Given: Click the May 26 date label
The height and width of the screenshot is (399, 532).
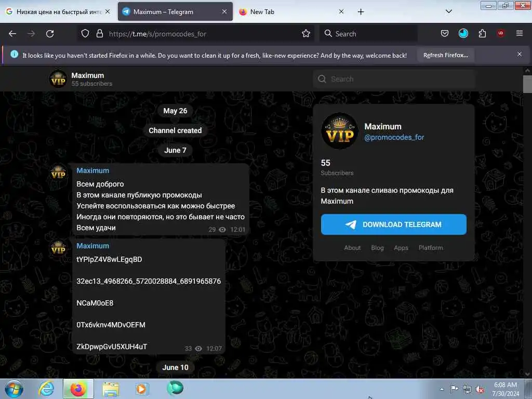Looking at the screenshot, I should [175, 111].
